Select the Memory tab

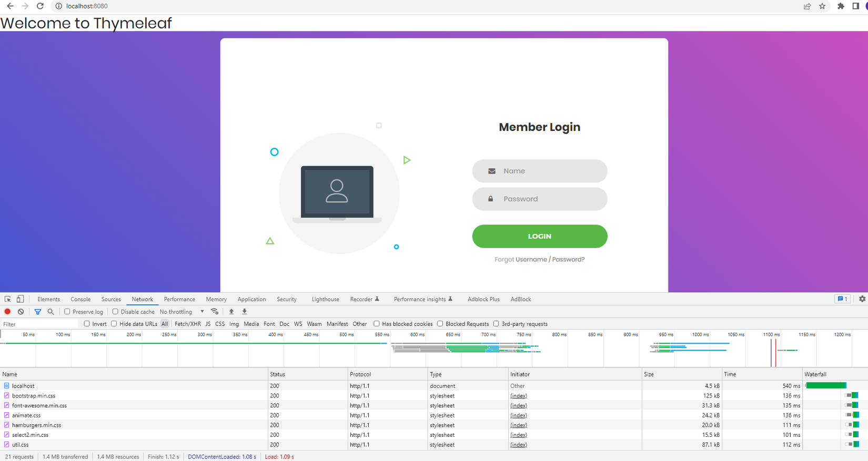(216, 299)
